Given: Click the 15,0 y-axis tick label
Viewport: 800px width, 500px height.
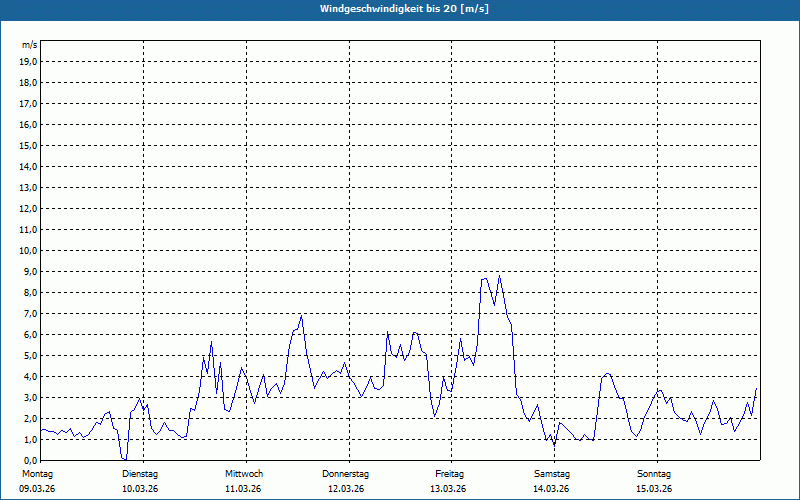Looking at the screenshot, I should click(28, 145).
